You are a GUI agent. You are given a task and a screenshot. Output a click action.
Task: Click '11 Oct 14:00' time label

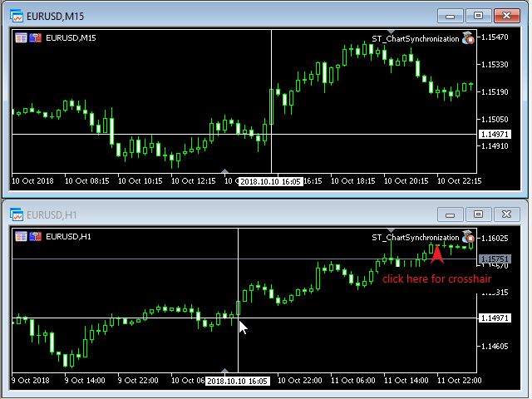point(406,381)
